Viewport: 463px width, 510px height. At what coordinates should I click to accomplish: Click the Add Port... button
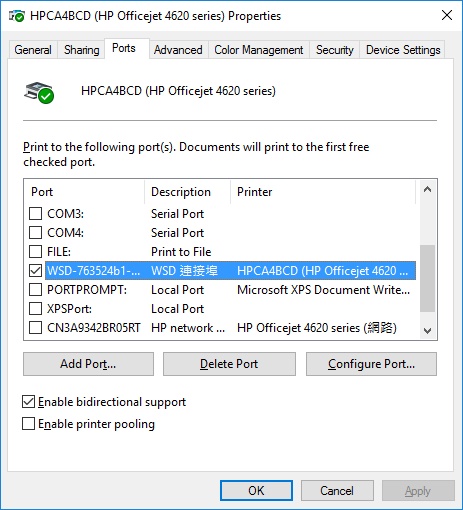coord(88,364)
